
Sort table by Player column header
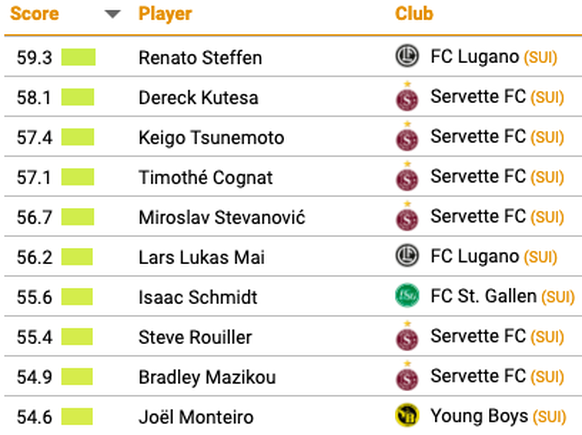pos(165,14)
